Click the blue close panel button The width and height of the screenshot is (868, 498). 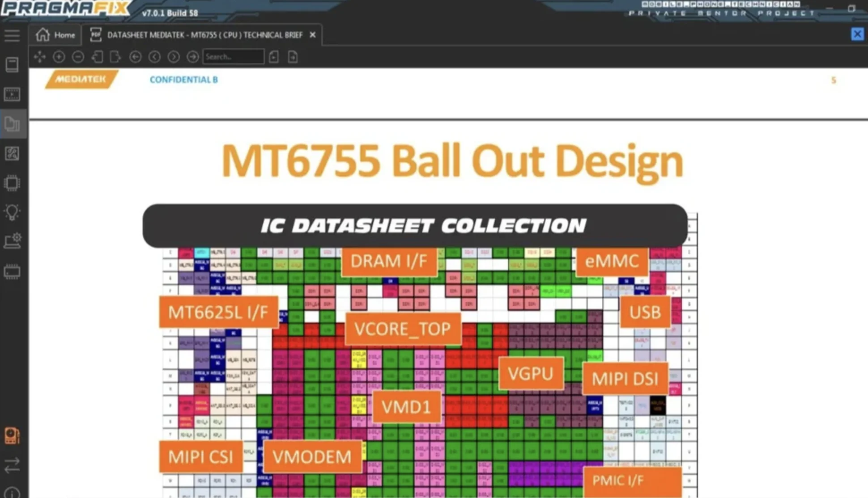[857, 34]
